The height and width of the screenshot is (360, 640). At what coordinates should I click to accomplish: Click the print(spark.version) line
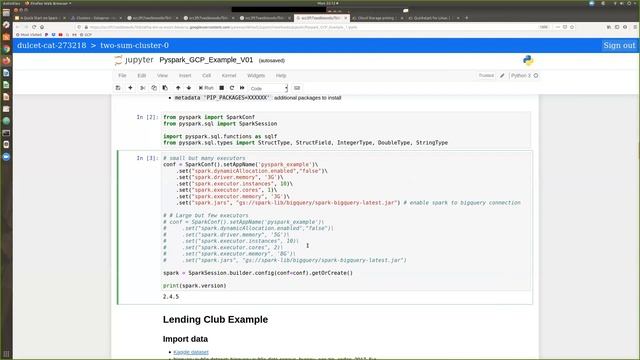click(x=194, y=286)
